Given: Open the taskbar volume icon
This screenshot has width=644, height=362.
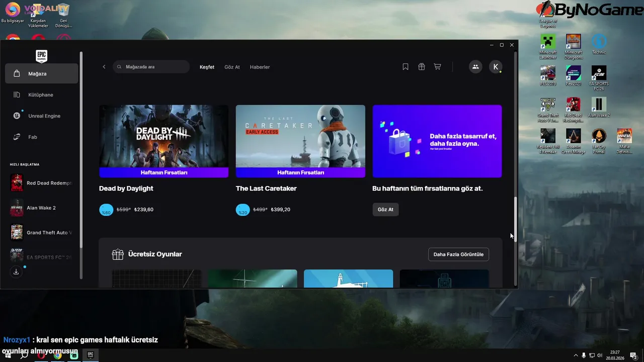Looking at the screenshot, I should click(x=600, y=355).
